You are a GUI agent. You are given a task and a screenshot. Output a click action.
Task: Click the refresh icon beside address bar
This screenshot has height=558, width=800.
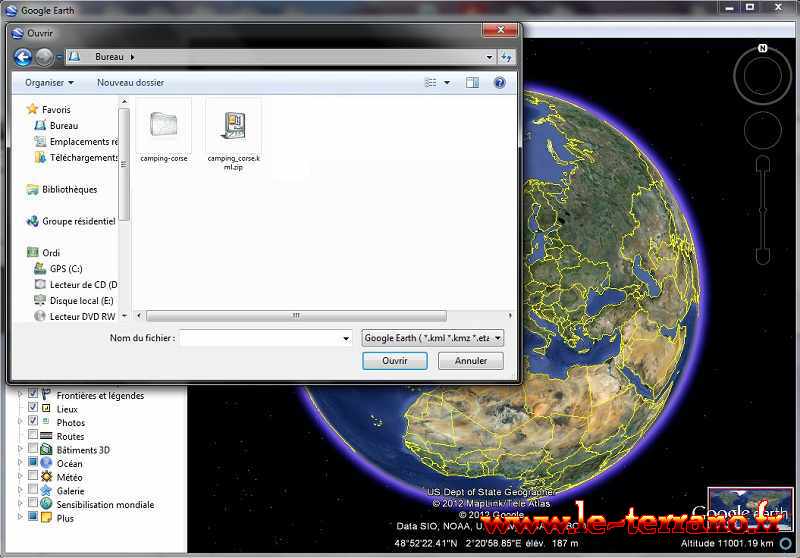(x=506, y=57)
